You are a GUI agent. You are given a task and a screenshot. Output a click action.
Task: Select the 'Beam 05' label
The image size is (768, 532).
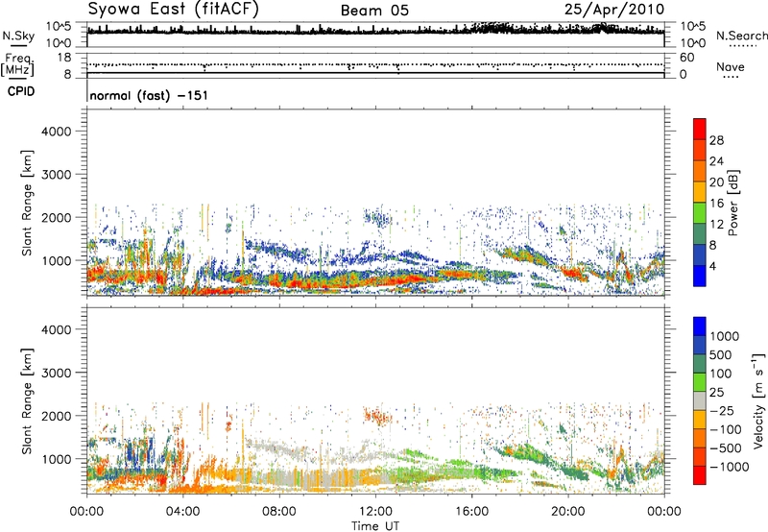coord(374,11)
